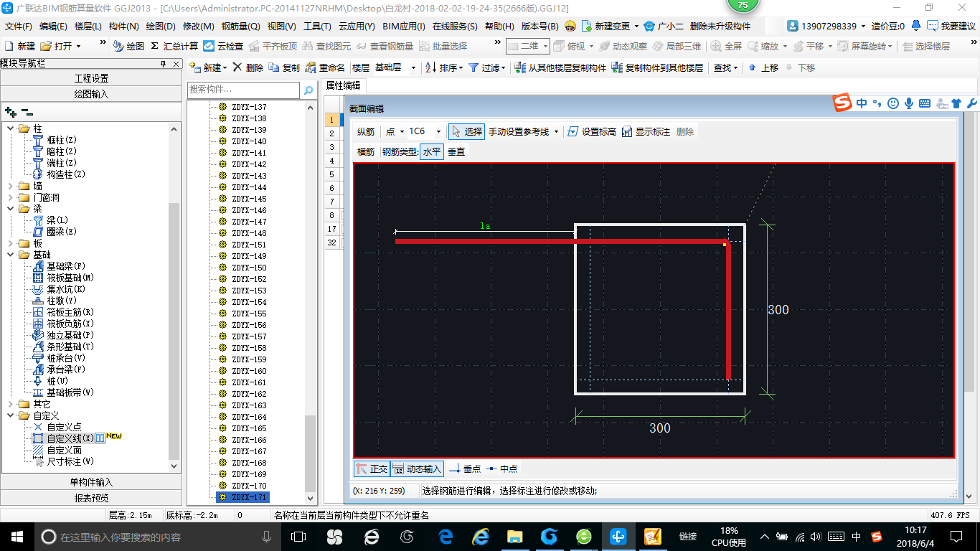Click the Sogou input method S icon
This screenshot has width=980, height=551.
(842, 103)
